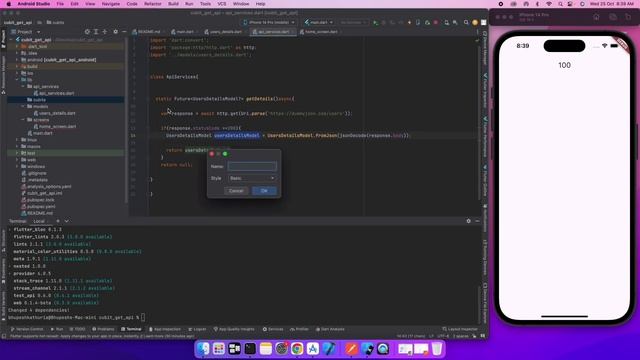Open Terminal app in the Dock
This screenshot has width=640, height=360.
point(250,349)
